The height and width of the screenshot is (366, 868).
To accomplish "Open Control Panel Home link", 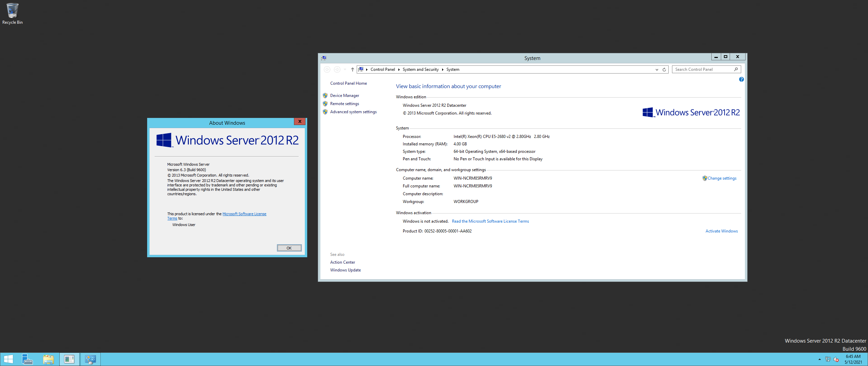I will (x=348, y=83).
